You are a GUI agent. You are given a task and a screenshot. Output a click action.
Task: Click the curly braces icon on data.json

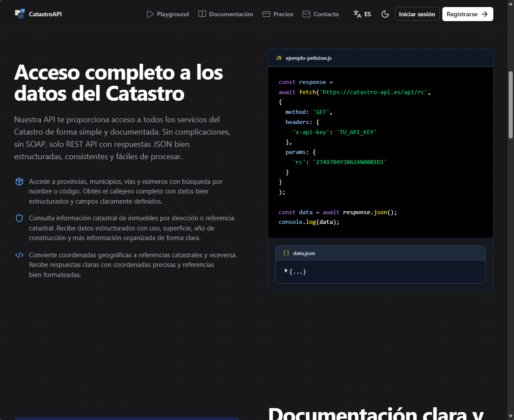pos(286,253)
